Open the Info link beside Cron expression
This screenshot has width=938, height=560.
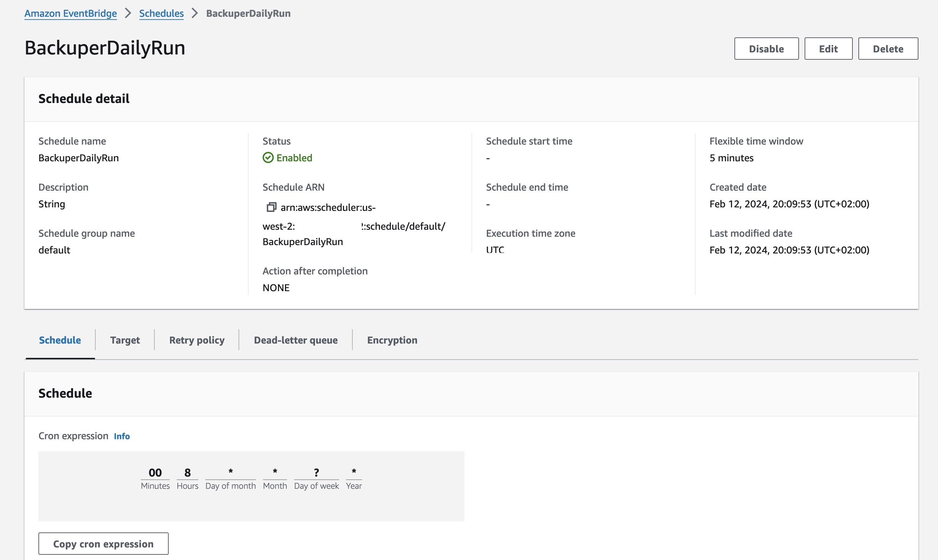tap(122, 436)
